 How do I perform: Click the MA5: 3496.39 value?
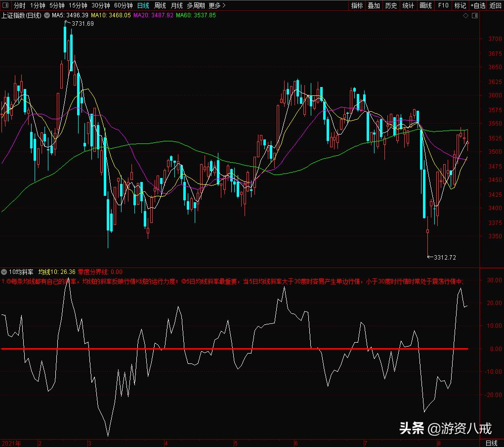(x=70, y=15)
